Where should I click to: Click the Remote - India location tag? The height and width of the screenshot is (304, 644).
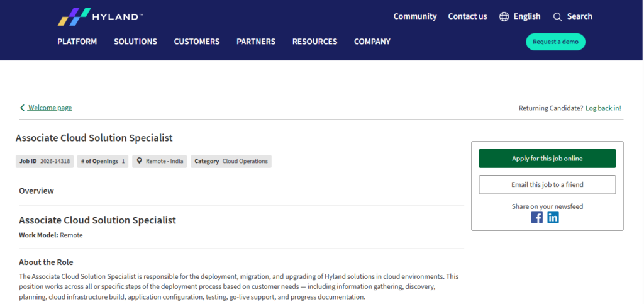(x=159, y=162)
